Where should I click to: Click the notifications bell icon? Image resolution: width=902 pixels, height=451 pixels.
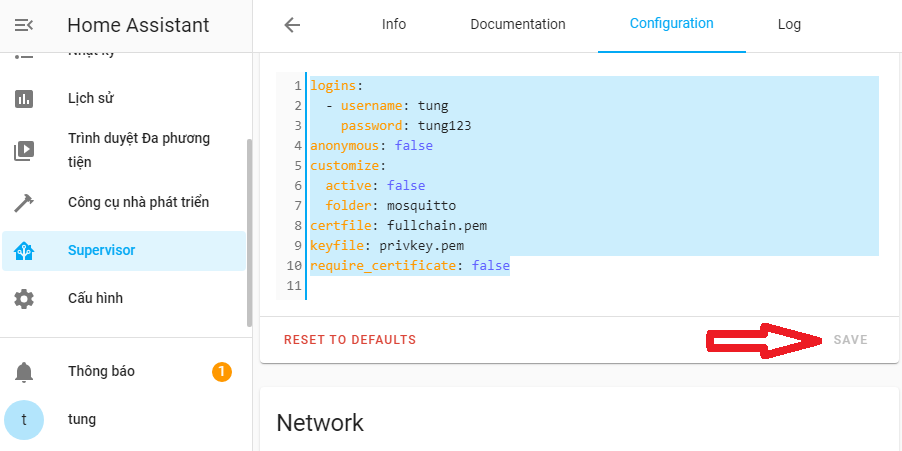(x=24, y=372)
